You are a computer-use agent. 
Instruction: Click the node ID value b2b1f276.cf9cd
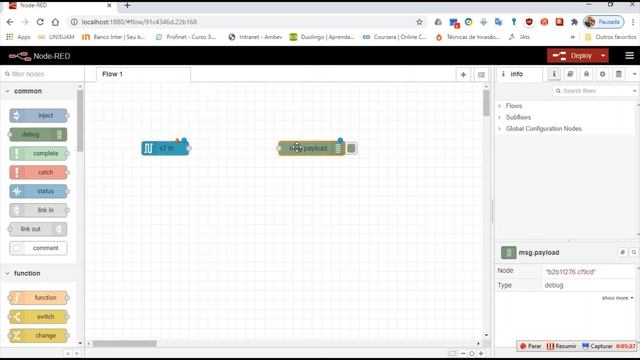click(x=571, y=271)
